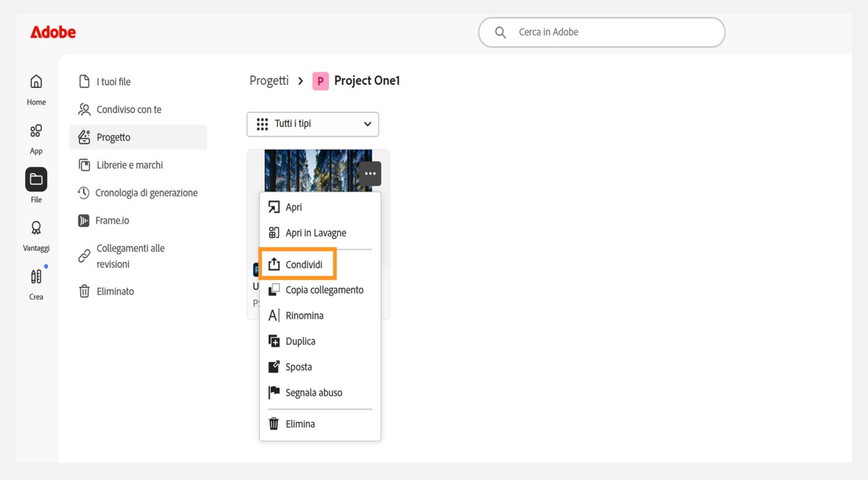Expand the Tutti i tipi dropdown
Screen dimensions: 868x480
pyautogui.click(x=313, y=124)
